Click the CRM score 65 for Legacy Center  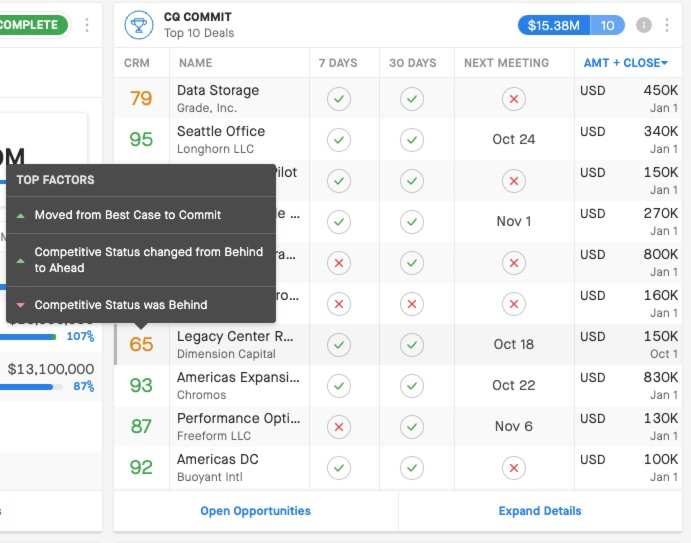tap(141, 344)
